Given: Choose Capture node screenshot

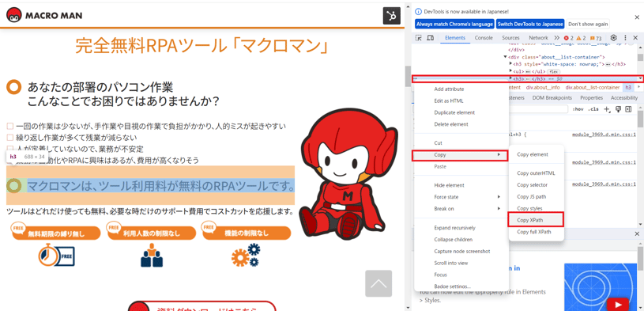Looking at the screenshot, I should click(461, 252).
